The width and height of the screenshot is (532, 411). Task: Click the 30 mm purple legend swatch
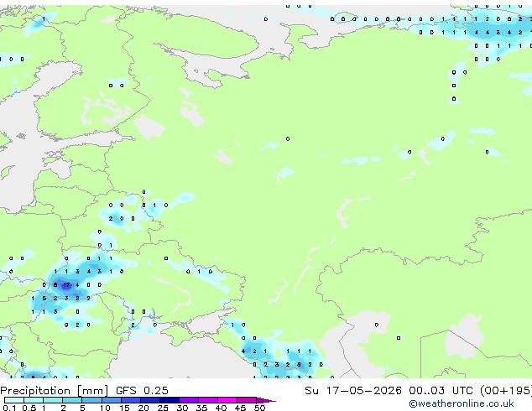[189, 400]
